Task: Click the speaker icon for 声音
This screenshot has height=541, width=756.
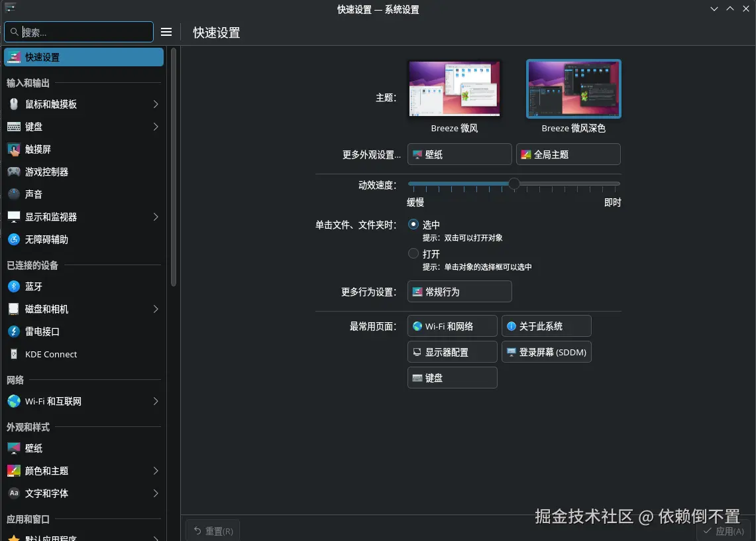Action: pos(14,194)
